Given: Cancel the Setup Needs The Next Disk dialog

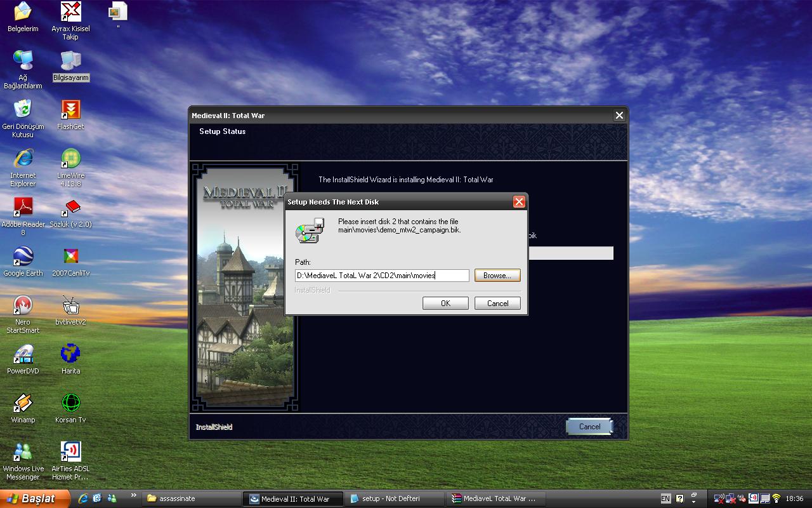Looking at the screenshot, I should pos(497,304).
